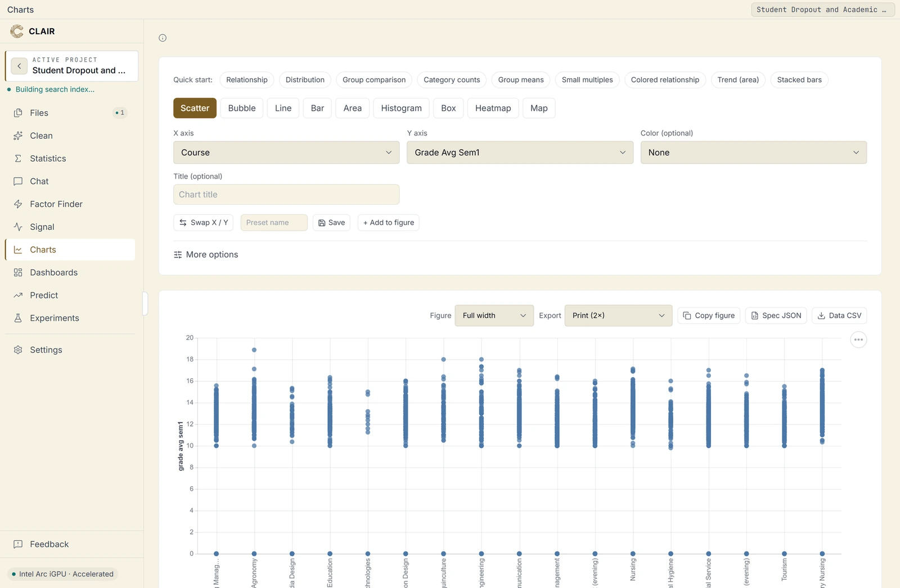This screenshot has height=588, width=900.
Task: Click the Files sidebar icon
Action: click(x=18, y=113)
